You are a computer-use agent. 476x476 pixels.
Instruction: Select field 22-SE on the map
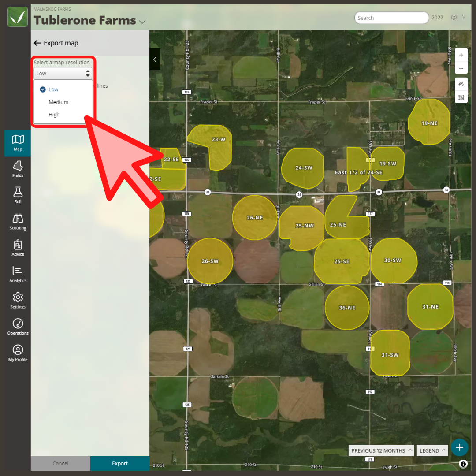pyautogui.click(x=171, y=160)
